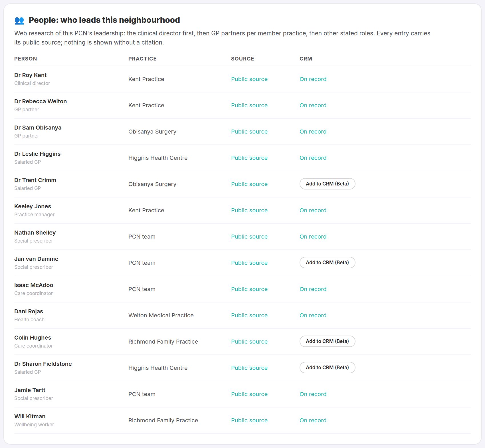Open Keeley Jones' public source link
The width and height of the screenshot is (485, 448).
click(x=249, y=210)
